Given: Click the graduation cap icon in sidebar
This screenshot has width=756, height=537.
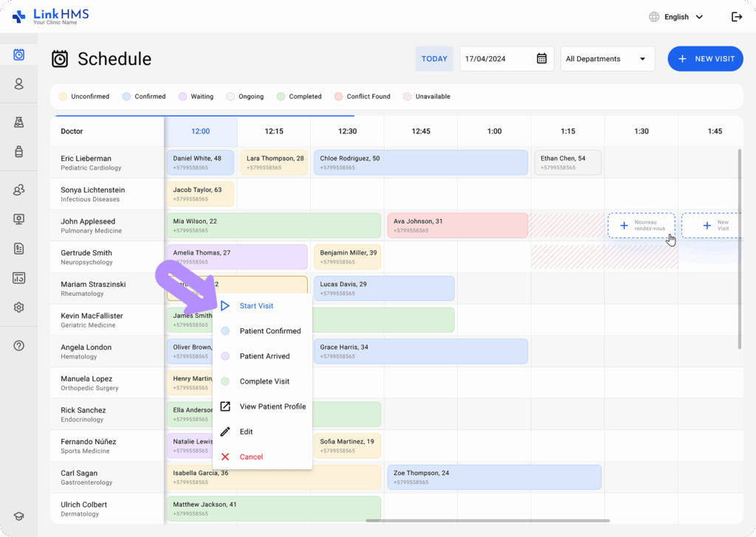Looking at the screenshot, I should [x=19, y=516].
